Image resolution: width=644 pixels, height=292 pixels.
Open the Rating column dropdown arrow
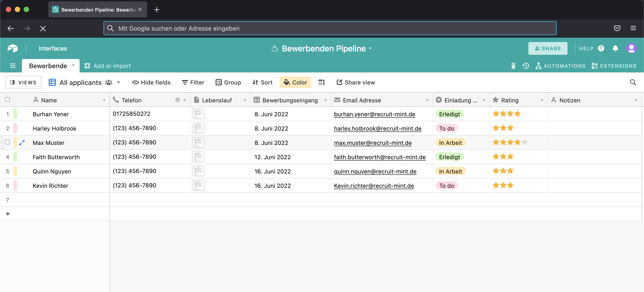pyautogui.click(x=542, y=100)
